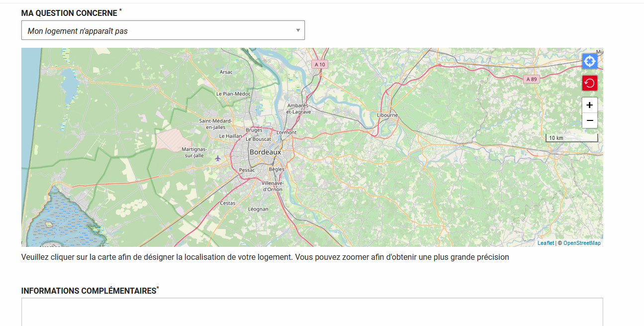Screen dimensions: 644x326
Task: Open the 'Mon logement n'apparaît pas' dropdown
Action: click(163, 30)
